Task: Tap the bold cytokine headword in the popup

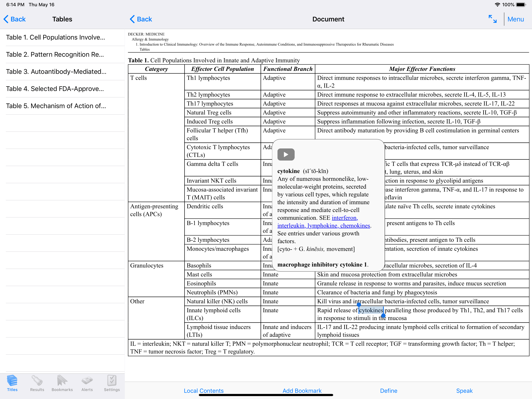Action: pos(288,171)
